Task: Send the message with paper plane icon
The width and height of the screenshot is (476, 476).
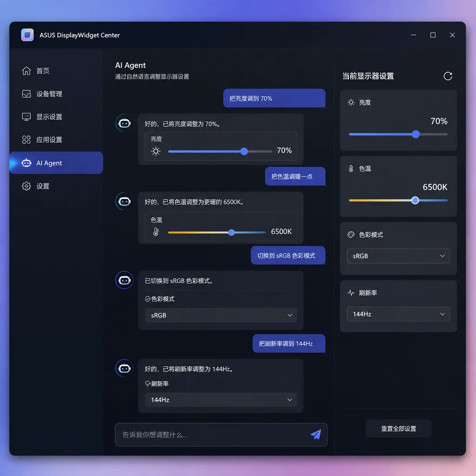Action: pos(316,435)
